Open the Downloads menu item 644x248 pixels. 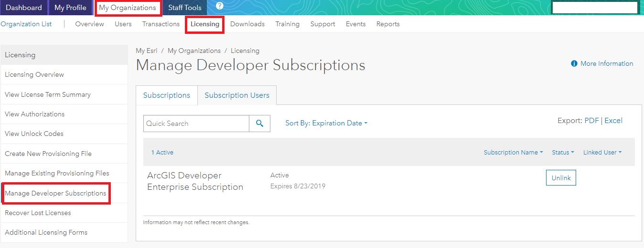[247, 24]
